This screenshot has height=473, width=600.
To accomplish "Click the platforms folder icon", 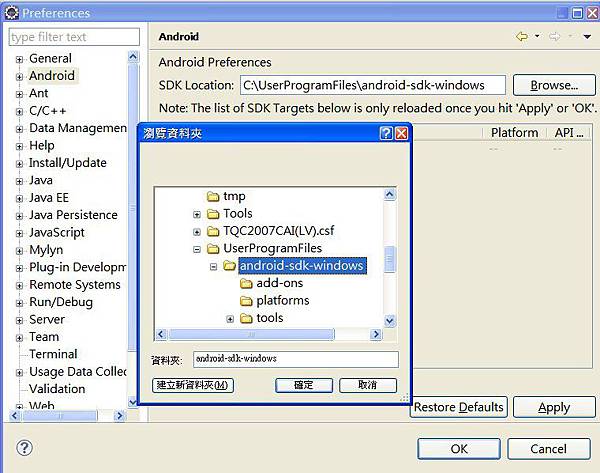I will [x=246, y=301].
